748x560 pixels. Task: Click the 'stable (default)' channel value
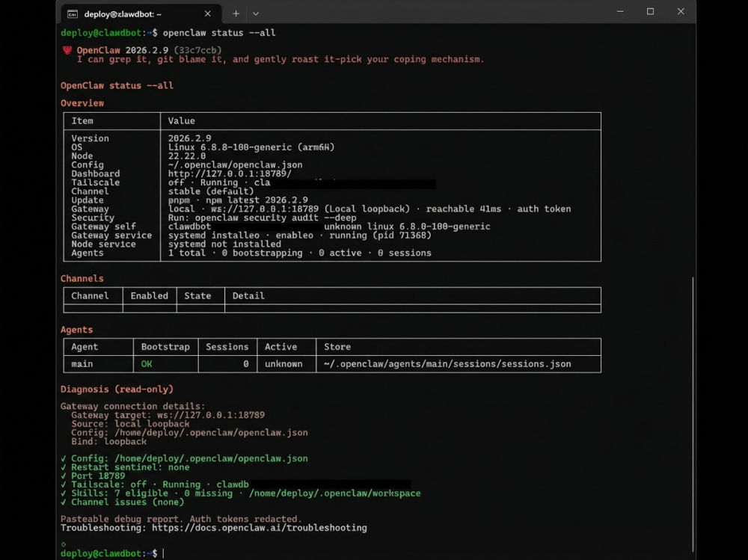click(x=211, y=191)
